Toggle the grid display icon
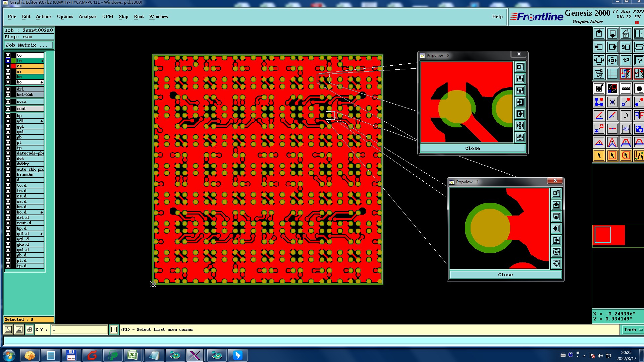Screen dimensions: 644x362 (x=612, y=73)
